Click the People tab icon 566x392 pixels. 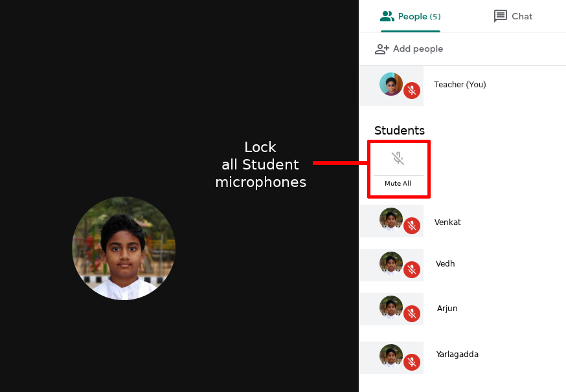pos(387,16)
